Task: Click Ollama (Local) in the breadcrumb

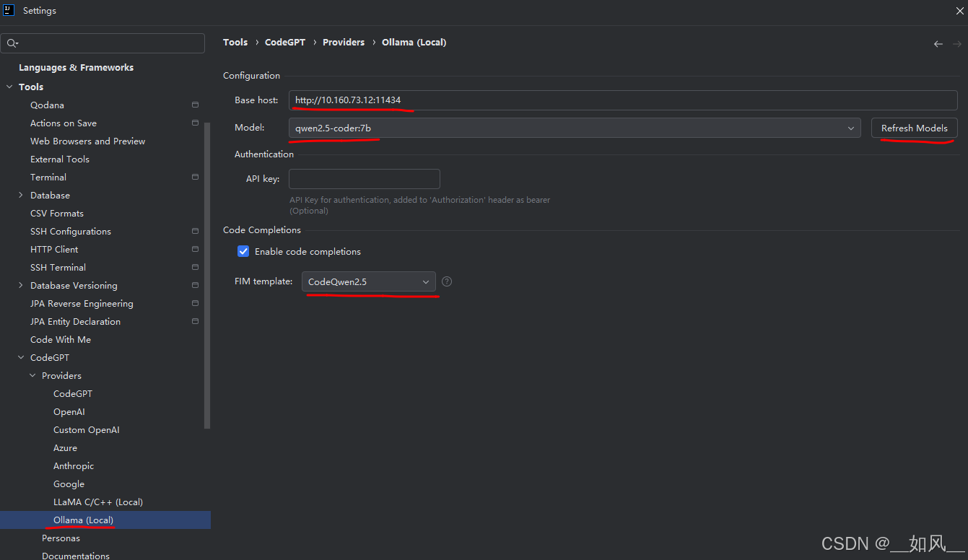Action: coord(414,43)
